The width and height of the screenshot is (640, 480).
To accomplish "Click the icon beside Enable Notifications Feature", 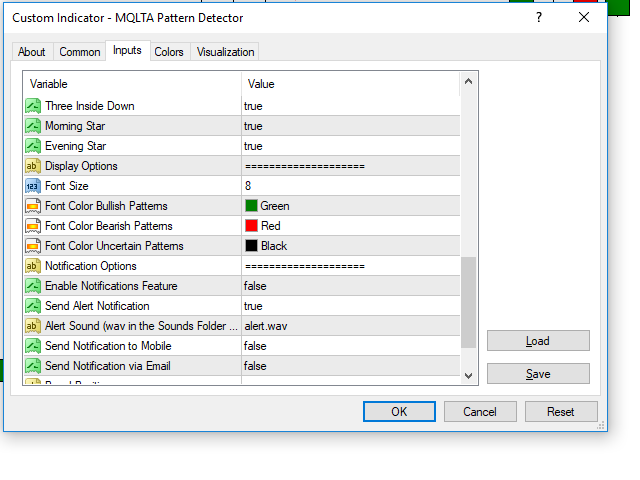I will tap(33, 286).
